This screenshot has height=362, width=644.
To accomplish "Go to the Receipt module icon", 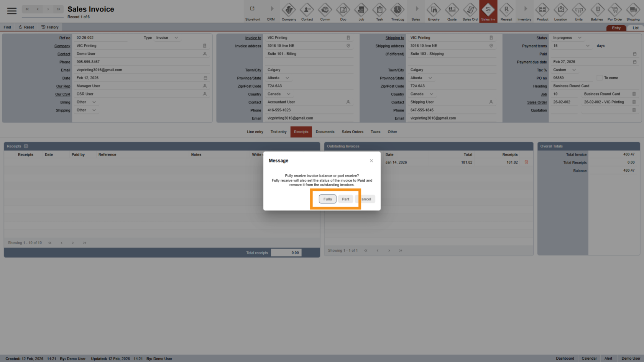I will pos(506,12).
